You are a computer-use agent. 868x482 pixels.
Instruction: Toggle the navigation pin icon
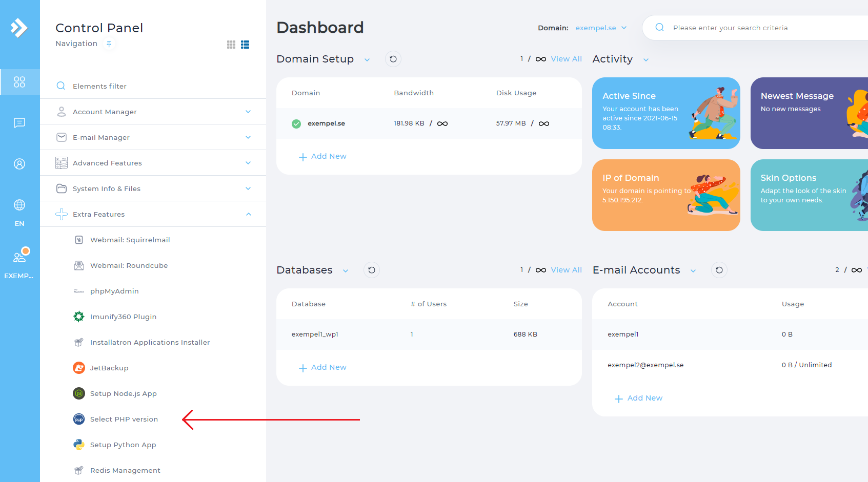point(109,44)
